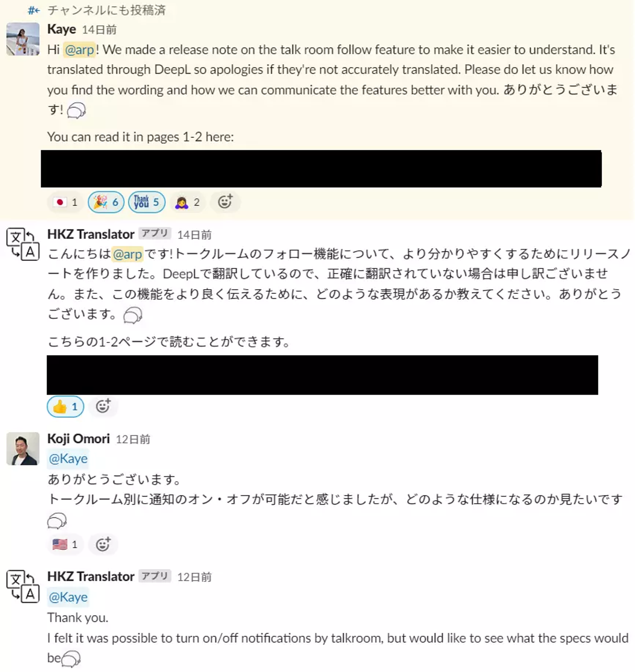
Task: Add reaction next to the thumbs up reaction
Action: (103, 406)
